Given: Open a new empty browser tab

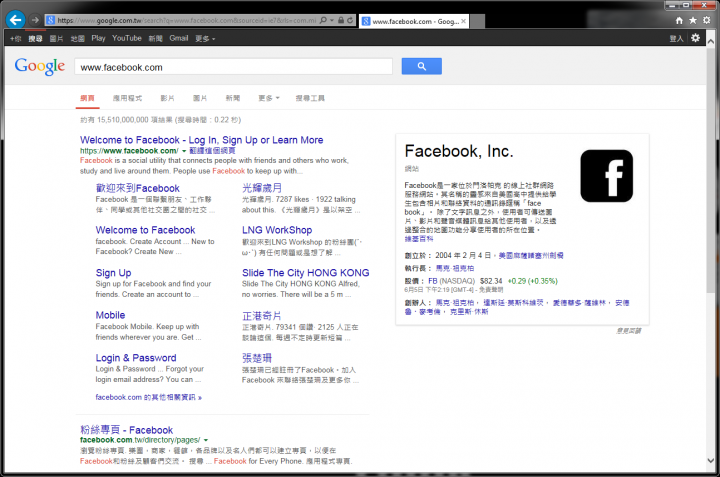Looking at the screenshot, I should tap(477, 21).
